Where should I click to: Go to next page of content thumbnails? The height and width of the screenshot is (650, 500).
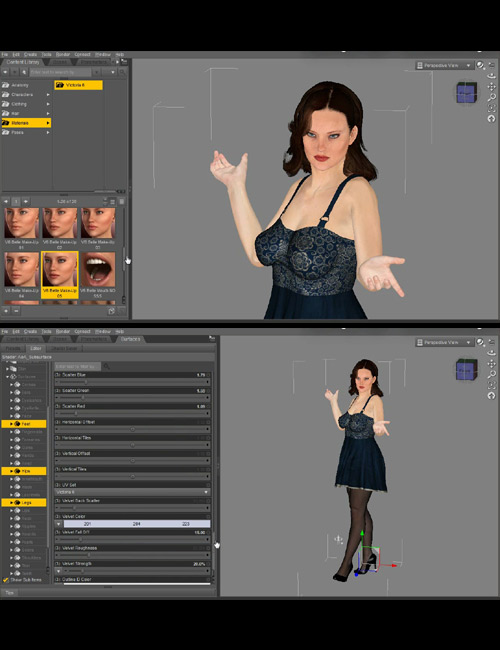pyautogui.click(x=26, y=201)
